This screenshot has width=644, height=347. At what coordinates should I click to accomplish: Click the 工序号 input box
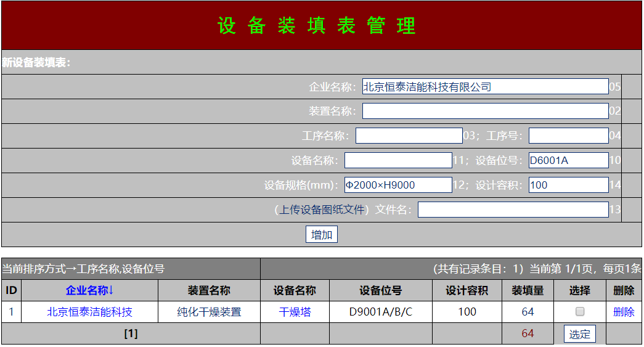coord(568,136)
